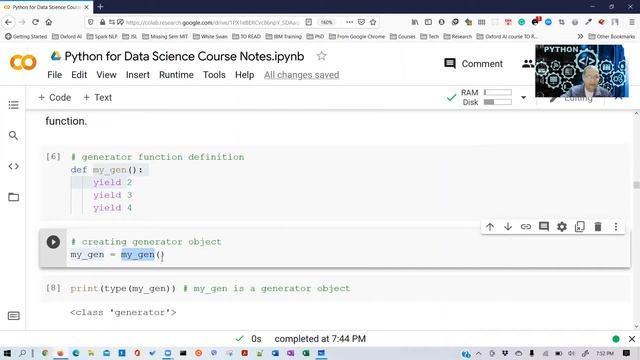Click the Colab CO logo
This screenshot has height=360, width=640.
[x=23, y=63]
